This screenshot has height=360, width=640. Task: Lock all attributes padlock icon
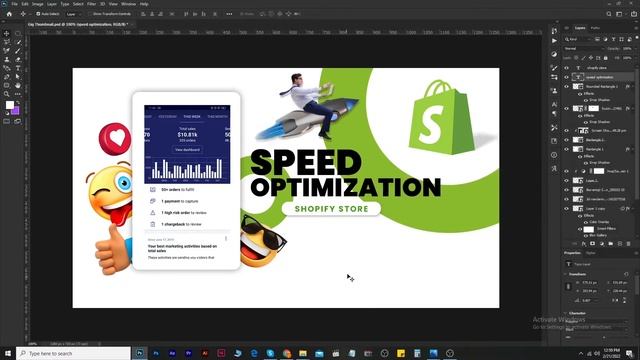coord(606,58)
